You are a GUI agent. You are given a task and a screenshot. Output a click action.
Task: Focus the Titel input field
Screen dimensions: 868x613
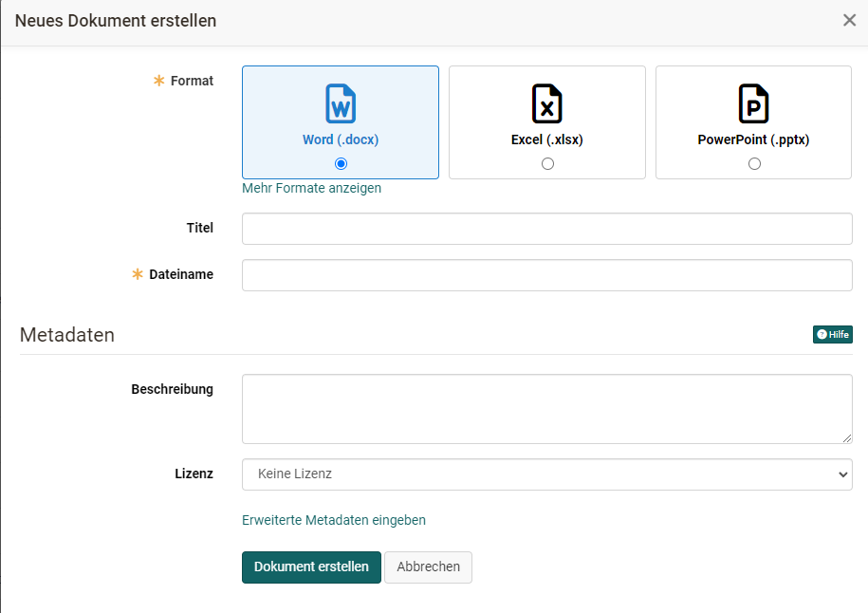point(546,229)
